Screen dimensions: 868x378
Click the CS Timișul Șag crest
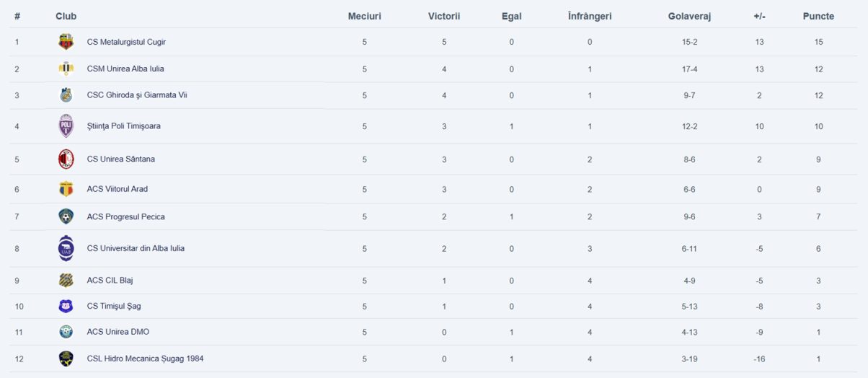pyautogui.click(x=66, y=306)
